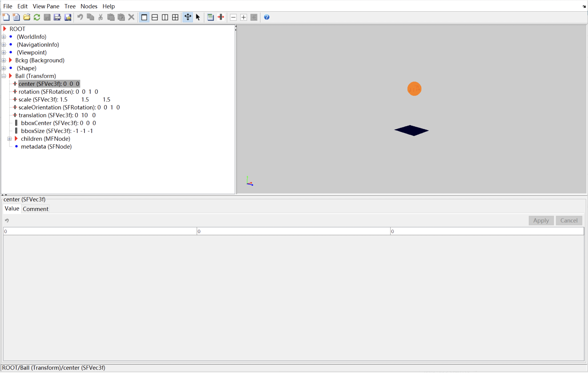Open the Nodes menu
The height and width of the screenshot is (373, 588).
coord(89,6)
